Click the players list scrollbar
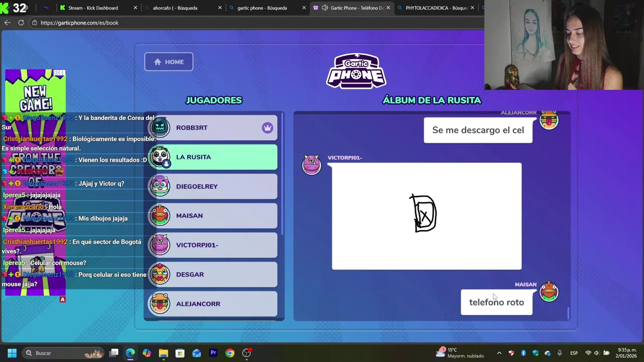644x362 pixels. 282,173
